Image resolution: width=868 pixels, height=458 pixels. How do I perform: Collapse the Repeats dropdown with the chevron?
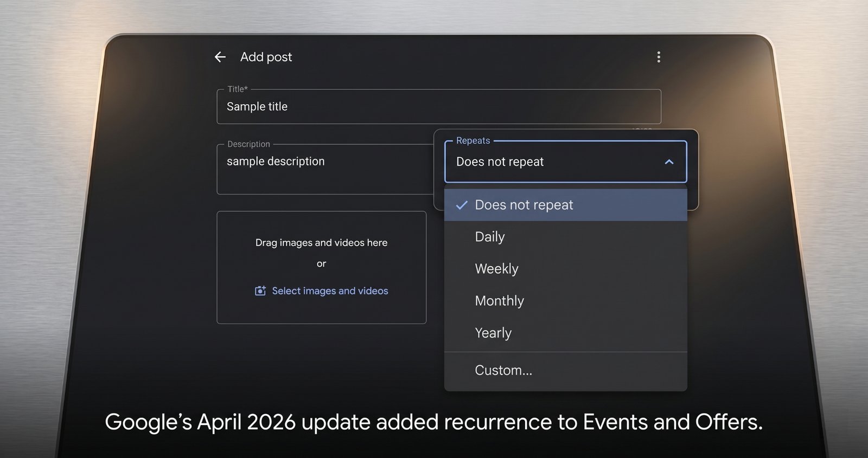click(669, 162)
